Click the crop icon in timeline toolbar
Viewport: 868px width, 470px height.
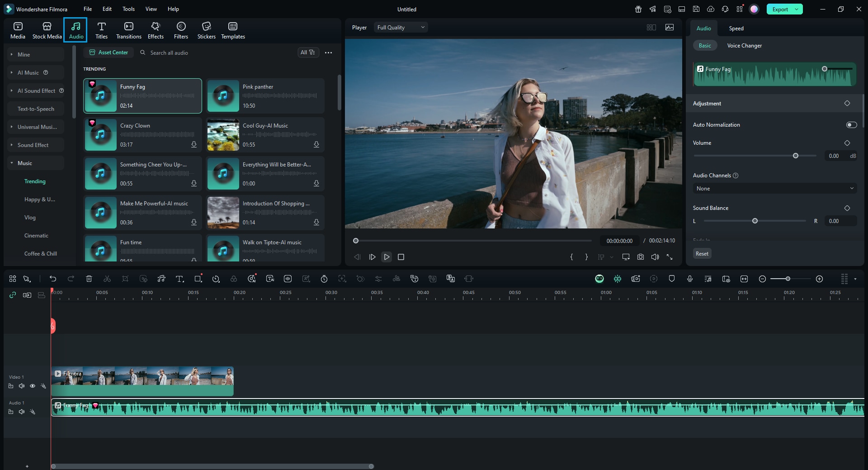click(125, 279)
